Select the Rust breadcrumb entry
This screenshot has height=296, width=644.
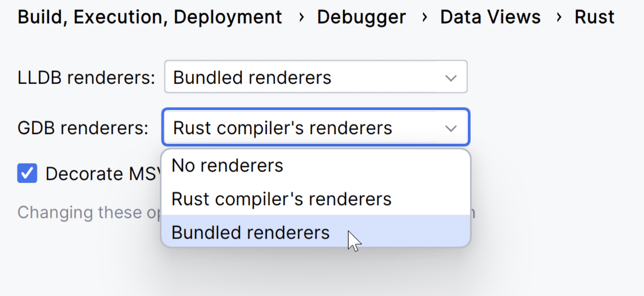[x=594, y=16]
